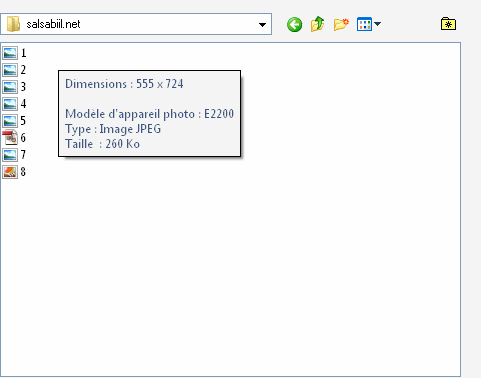Go back with the green arrow
This screenshot has width=481, height=378.
pyautogui.click(x=294, y=24)
